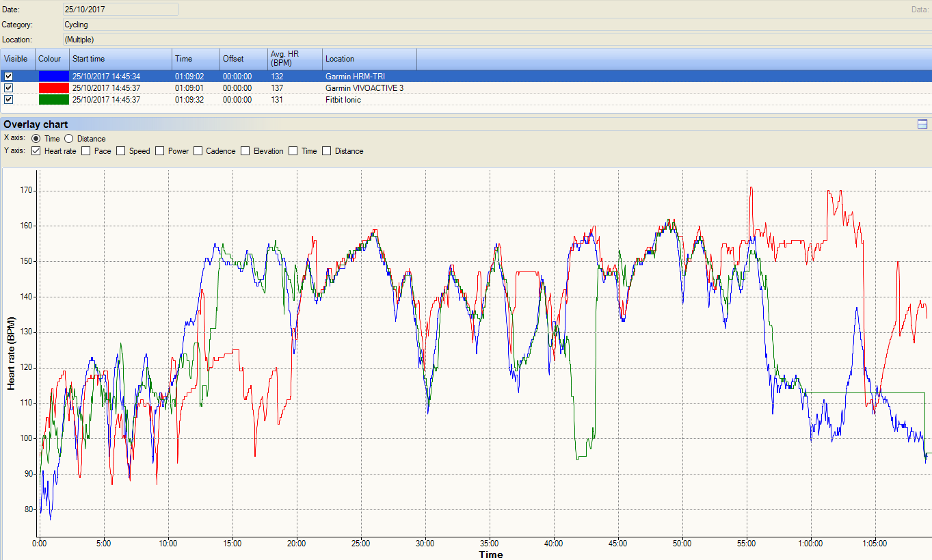The image size is (932, 560).
Task: Click the Offset cell in the Fitbit Ionic row
Action: coord(237,99)
